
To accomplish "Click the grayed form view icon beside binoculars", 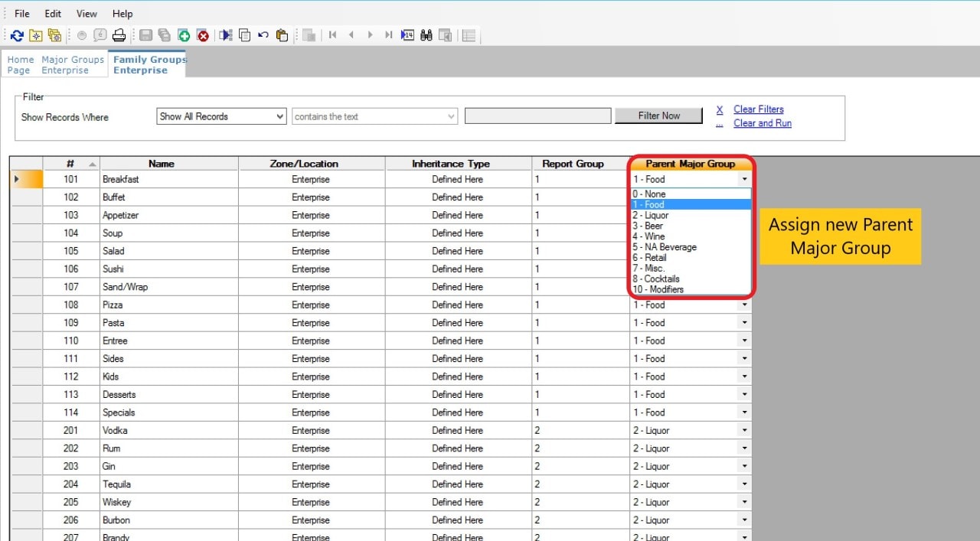I will (445, 35).
